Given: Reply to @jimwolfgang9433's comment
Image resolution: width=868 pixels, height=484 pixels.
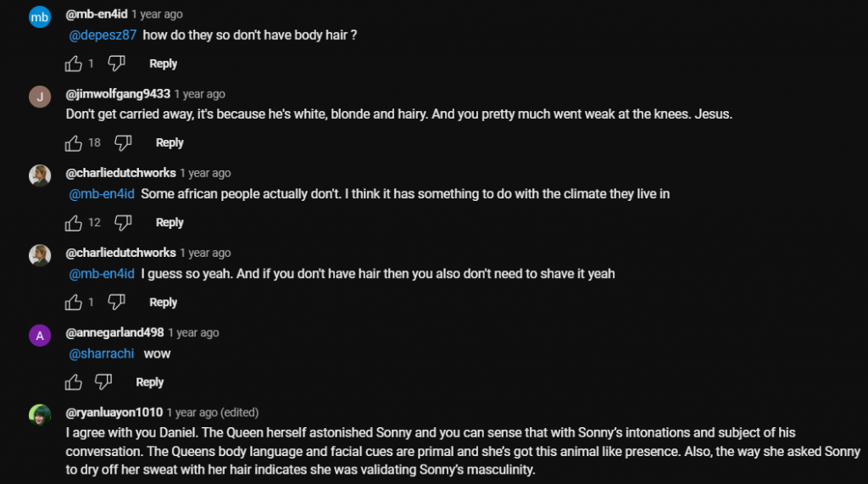Looking at the screenshot, I should (170, 143).
